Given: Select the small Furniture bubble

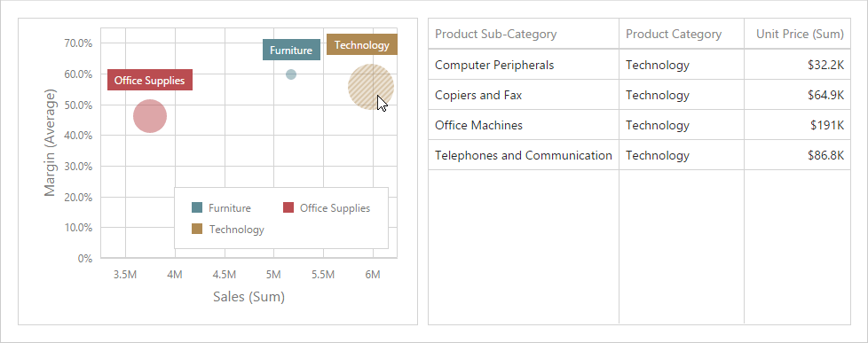Looking at the screenshot, I should click(x=291, y=74).
